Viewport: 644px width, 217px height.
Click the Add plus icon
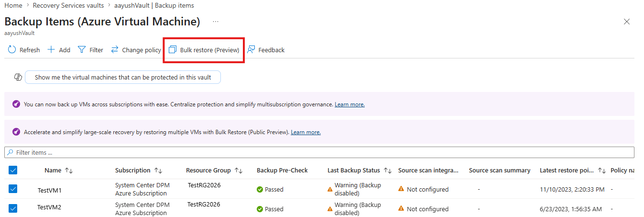point(51,50)
